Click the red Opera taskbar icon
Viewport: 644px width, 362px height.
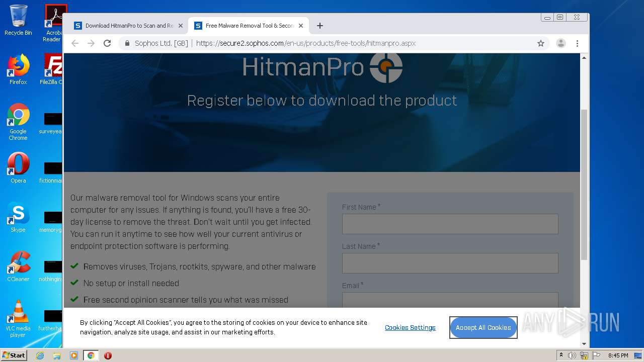point(108,355)
